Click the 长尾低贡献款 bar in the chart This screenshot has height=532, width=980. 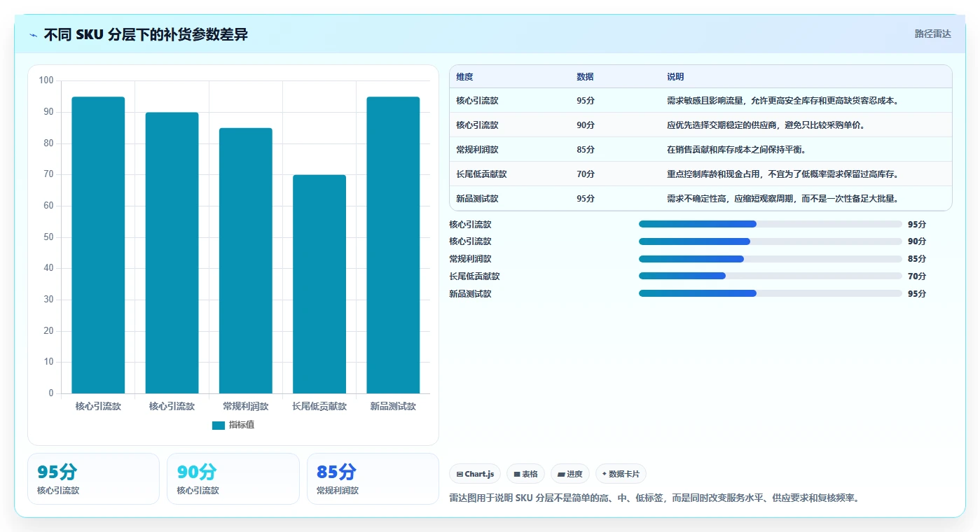pos(319,284)
